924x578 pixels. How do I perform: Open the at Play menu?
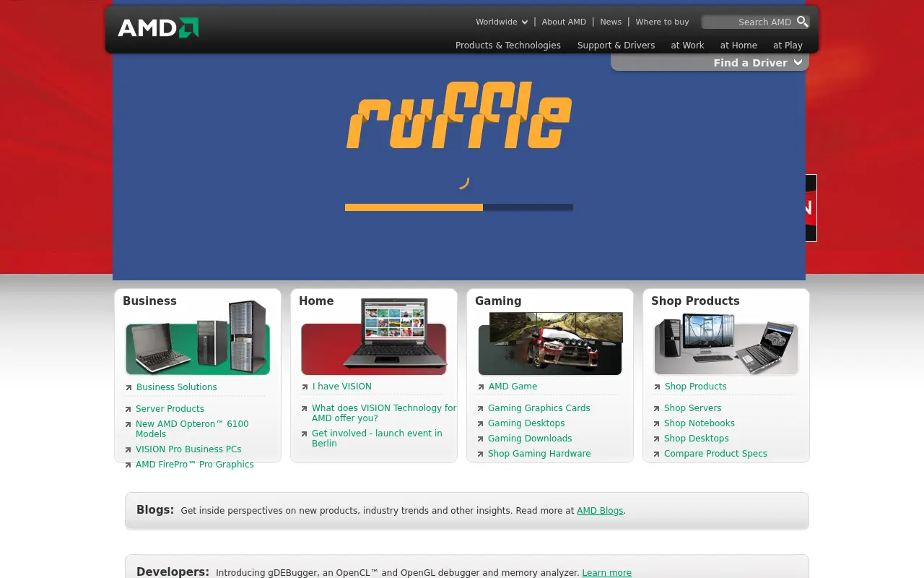click(788, 45)
